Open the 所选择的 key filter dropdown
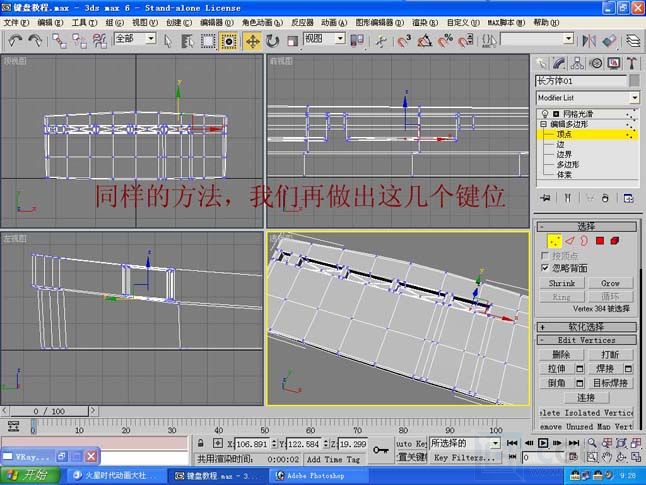646x485 pixels. pos(496,443)
